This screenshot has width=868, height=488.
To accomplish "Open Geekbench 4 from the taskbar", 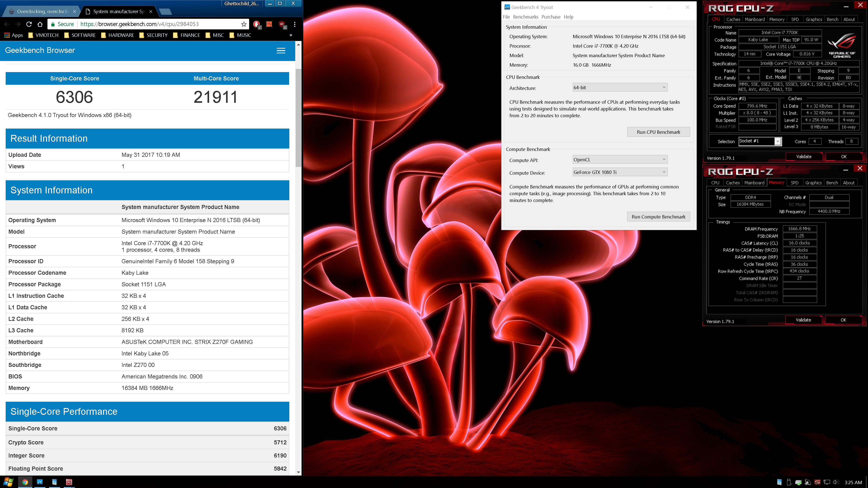I will click(x=40, y=482).
